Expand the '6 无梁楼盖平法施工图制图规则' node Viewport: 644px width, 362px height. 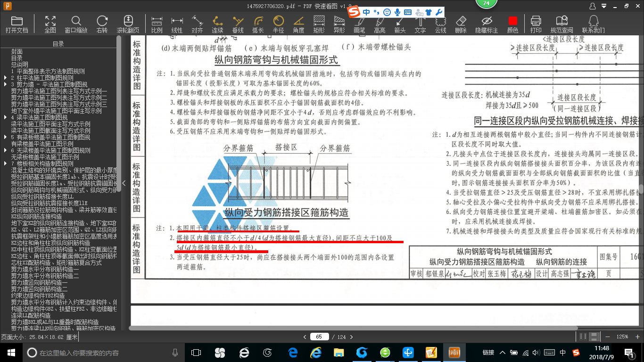[x=5, y=150]
